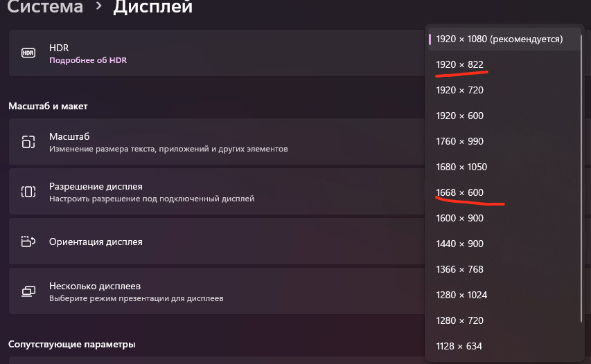Viewport: 591px width, 364px height.
Task: Choose 1280 × 1024 from dropdown
Action: [462, 295]
